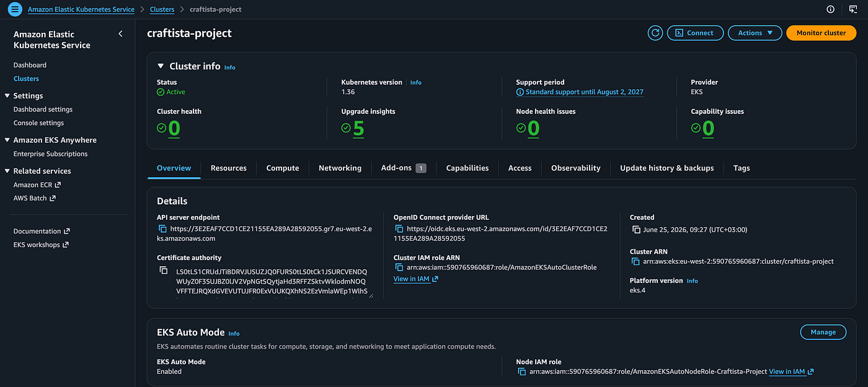
Task: Open View in IAM beside Node IAM role
Action: 791,372
